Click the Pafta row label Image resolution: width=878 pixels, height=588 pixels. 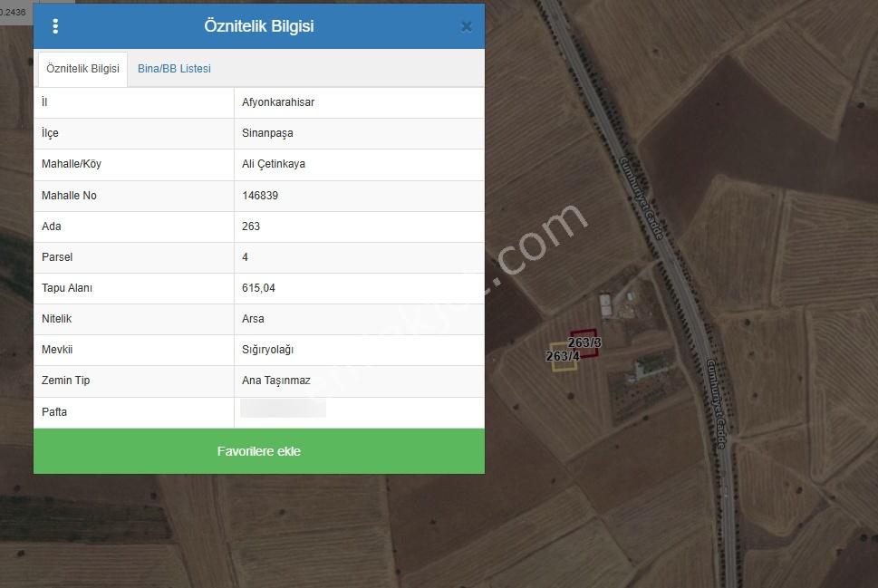point(54,411)
